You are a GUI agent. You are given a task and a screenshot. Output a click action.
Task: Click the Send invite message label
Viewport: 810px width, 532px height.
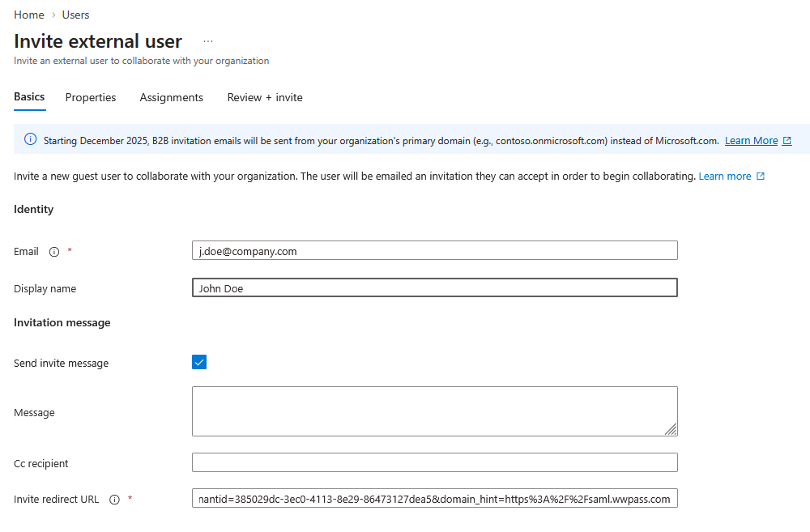coord(61,363)
